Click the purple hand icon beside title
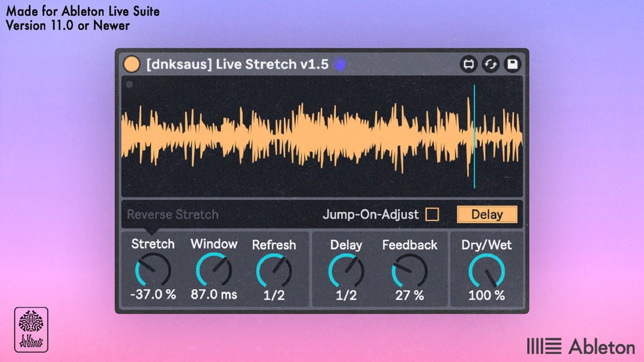Viewport: 644px width, 362px height. click(340, 63)
